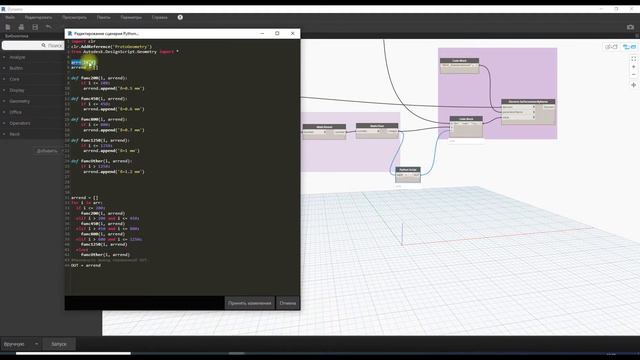This screenshot has width=640, height=360.
Task: Click the Library panel header label
Action: coord(16,36)
